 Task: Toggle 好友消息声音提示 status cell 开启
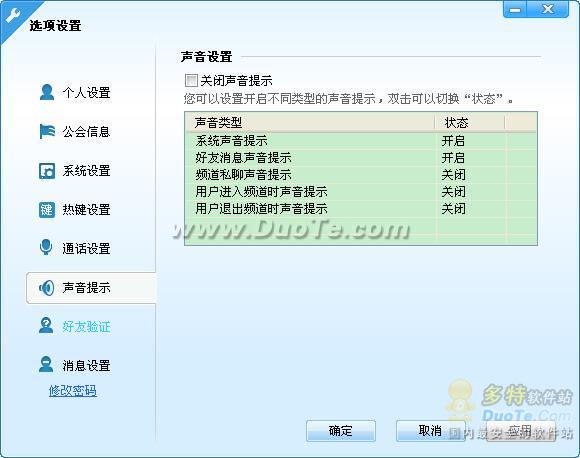tap(453, 158)
